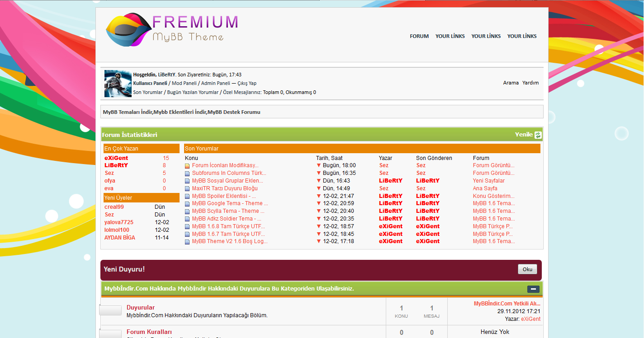Open thread MaxiTR Tarzı Duyuru Bloğu

[x=225, y=188]
